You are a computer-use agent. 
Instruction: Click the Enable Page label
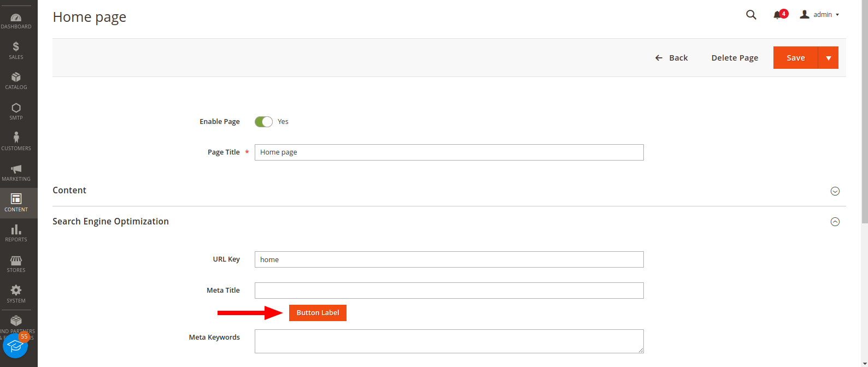(220, 122)
